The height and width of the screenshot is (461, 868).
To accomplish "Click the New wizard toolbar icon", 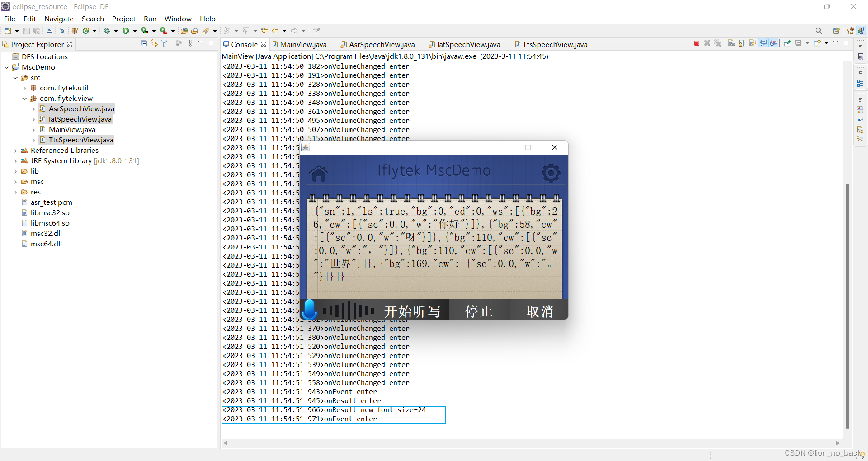I will tap(8, 31).
